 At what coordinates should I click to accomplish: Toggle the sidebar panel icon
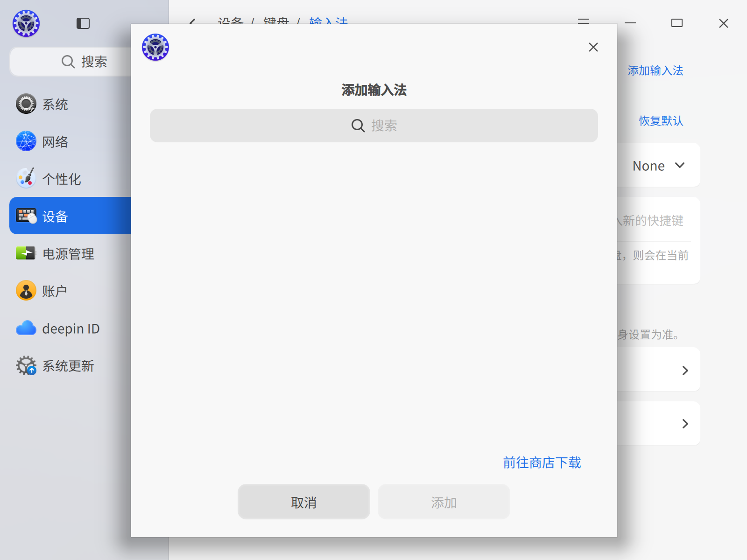pos(83,23)
